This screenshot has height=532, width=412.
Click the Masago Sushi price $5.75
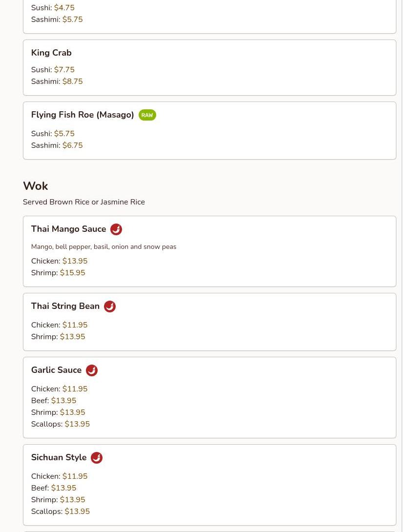(64, 134)
